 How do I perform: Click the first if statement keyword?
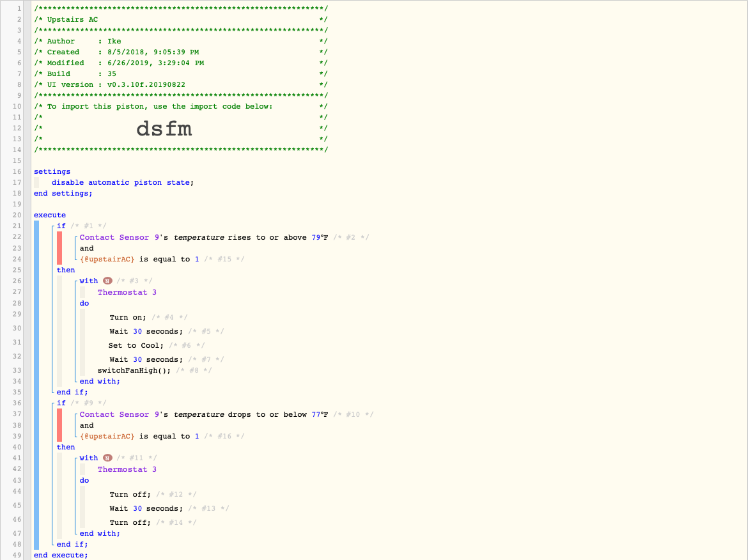coord(61,226)
